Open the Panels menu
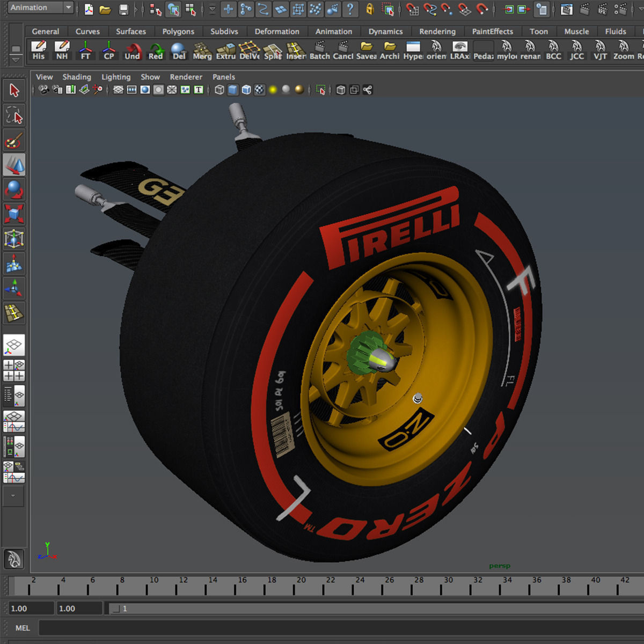 pyautogui.click(x=224, y=77)
